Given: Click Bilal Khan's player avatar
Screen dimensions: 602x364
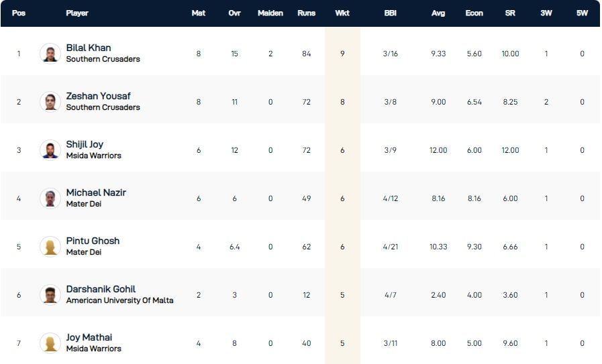Looking at the screenshot, I should [50, 54].
